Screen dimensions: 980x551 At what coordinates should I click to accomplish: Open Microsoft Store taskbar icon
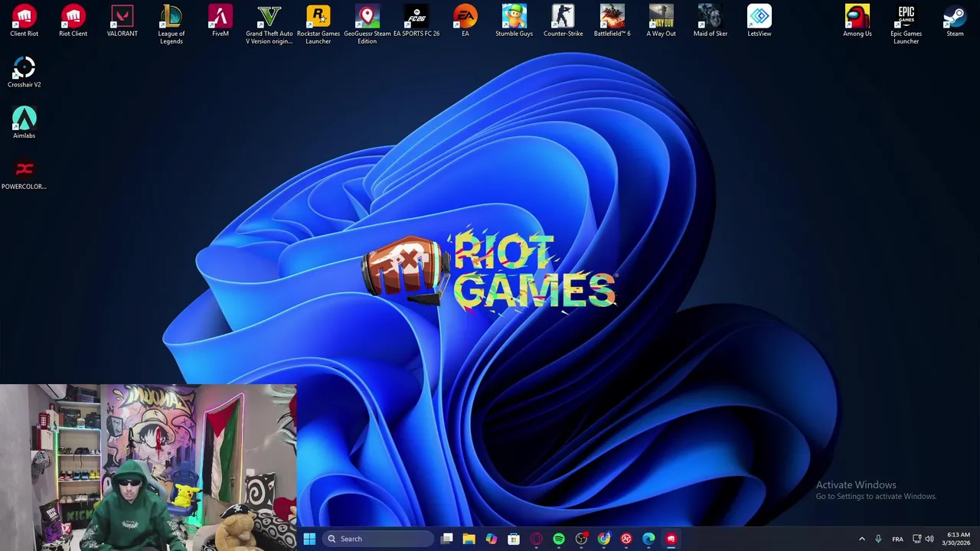(514, 539)
